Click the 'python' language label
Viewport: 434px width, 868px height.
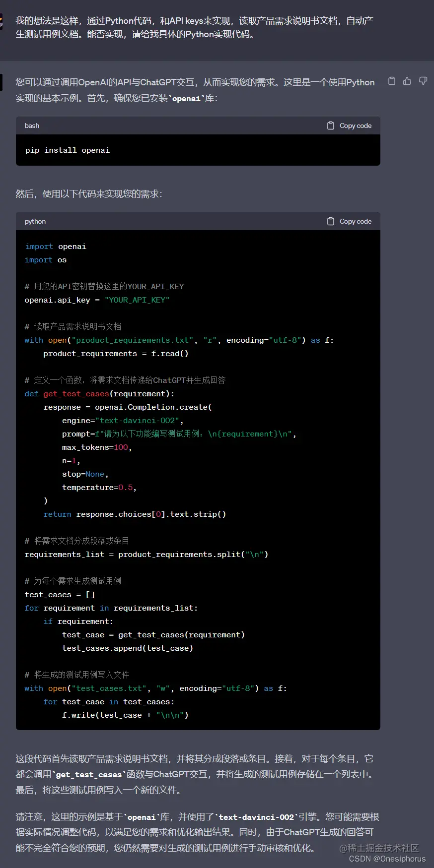click(35, 221)
